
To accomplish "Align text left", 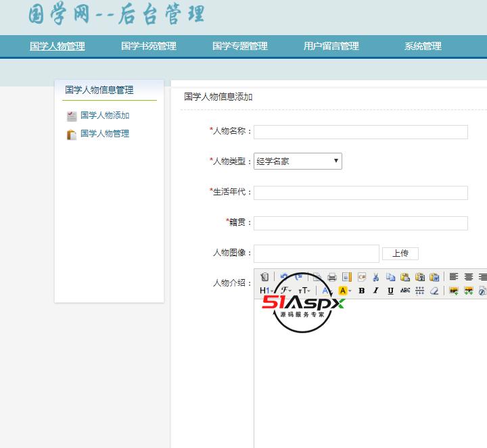I will (454, 276).
